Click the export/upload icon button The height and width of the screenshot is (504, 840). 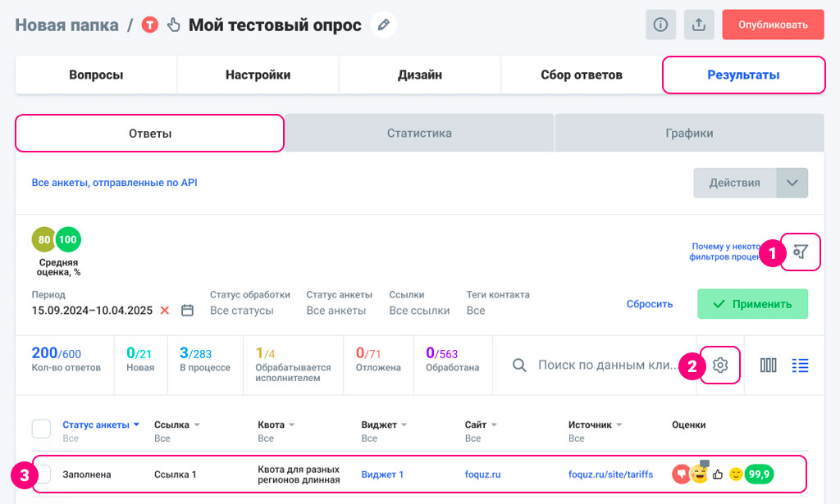tap(699, 25)
